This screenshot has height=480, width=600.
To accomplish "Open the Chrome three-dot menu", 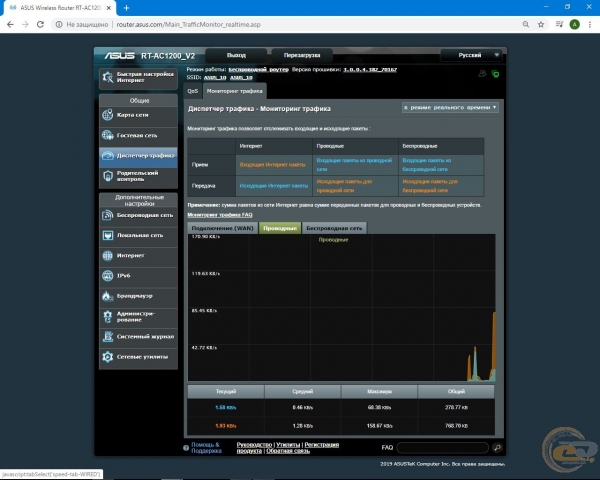I will coord(590,24).
